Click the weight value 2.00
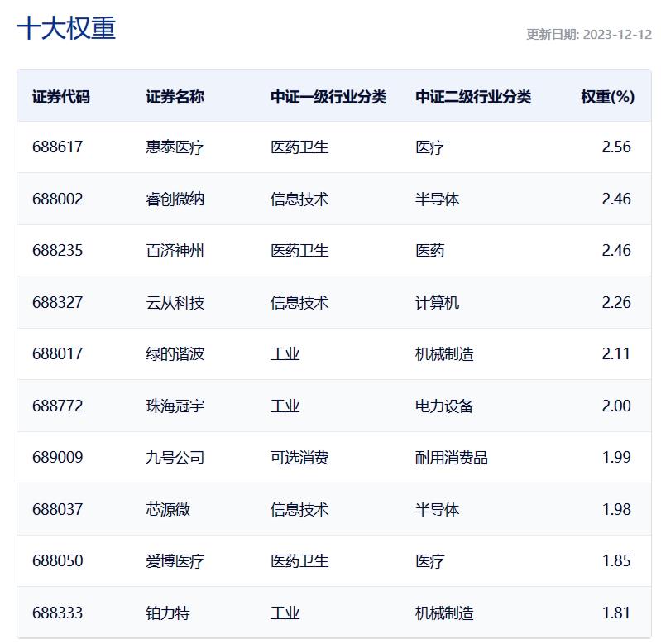 click(616, 406)
